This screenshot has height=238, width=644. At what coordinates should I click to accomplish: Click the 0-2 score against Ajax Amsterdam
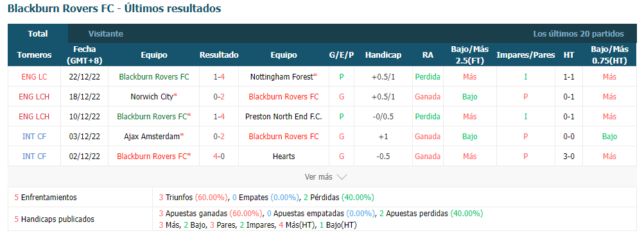tap(219, 136)
